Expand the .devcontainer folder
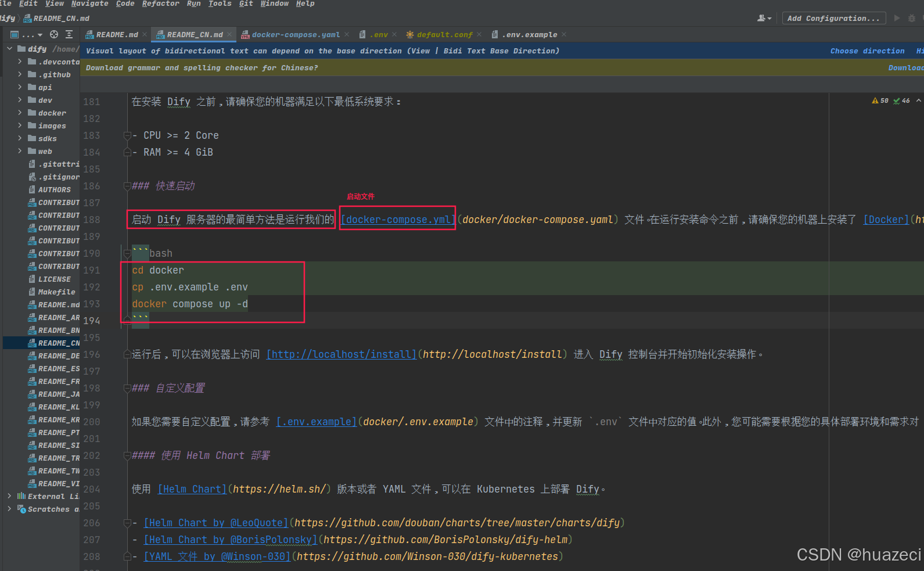The image size is (924, 571). pyautogui.click(x=20, y=62)
